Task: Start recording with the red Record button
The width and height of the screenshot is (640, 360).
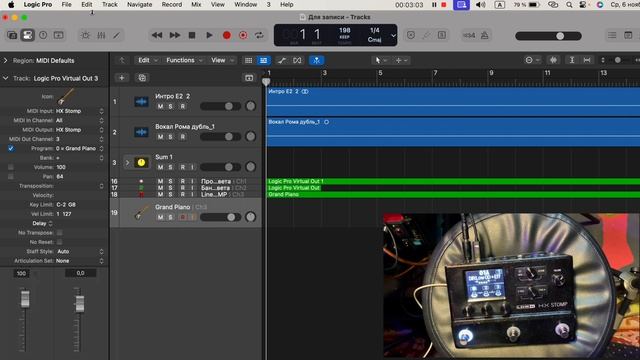Action: pyautogui.click(x=227, y=36)
